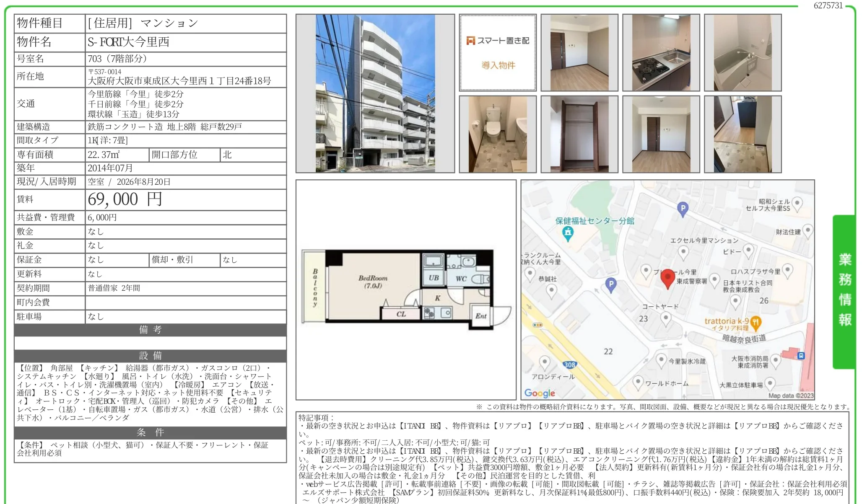
Task: Click the トランクルーム map pin
Action: [530, 274]
